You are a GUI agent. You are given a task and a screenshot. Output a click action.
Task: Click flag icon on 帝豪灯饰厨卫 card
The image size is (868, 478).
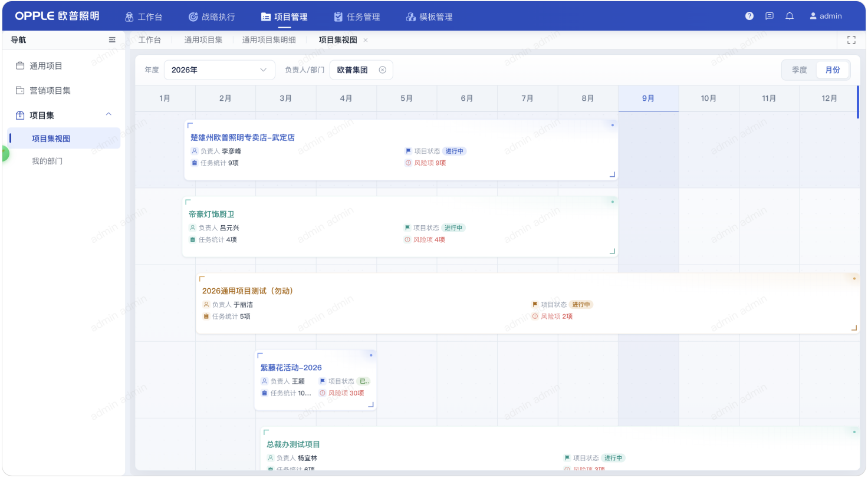click(x=407, y=228)
